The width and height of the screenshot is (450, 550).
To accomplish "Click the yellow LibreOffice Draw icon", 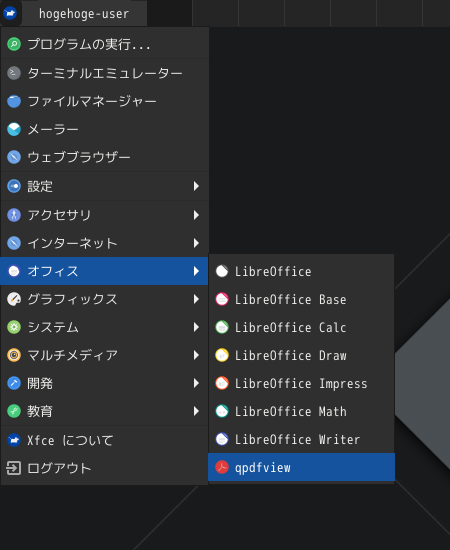I will 222,355.
